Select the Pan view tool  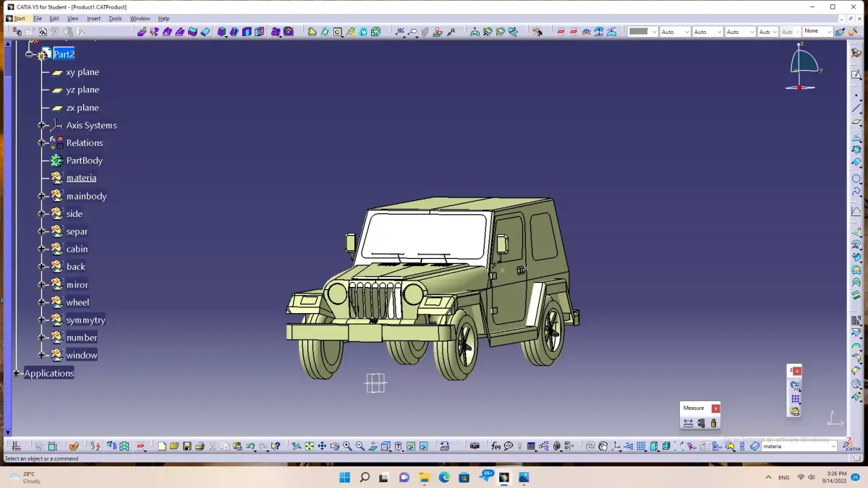322,446
